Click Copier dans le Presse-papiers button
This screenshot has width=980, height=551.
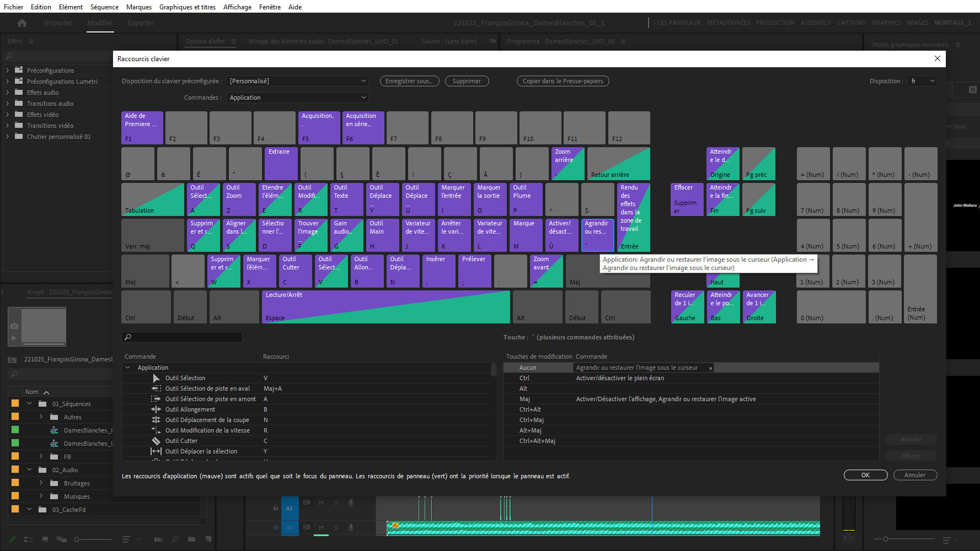(x=563, y=81)
